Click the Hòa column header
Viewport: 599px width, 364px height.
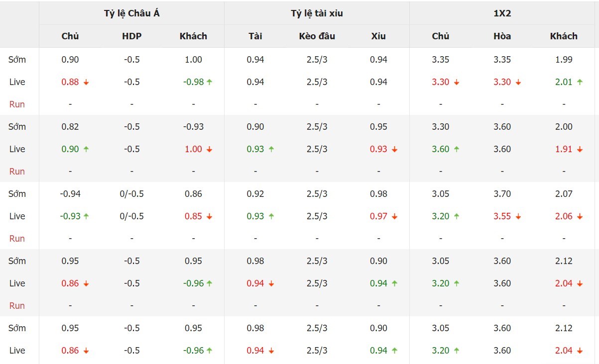click(x=502, y=36)
